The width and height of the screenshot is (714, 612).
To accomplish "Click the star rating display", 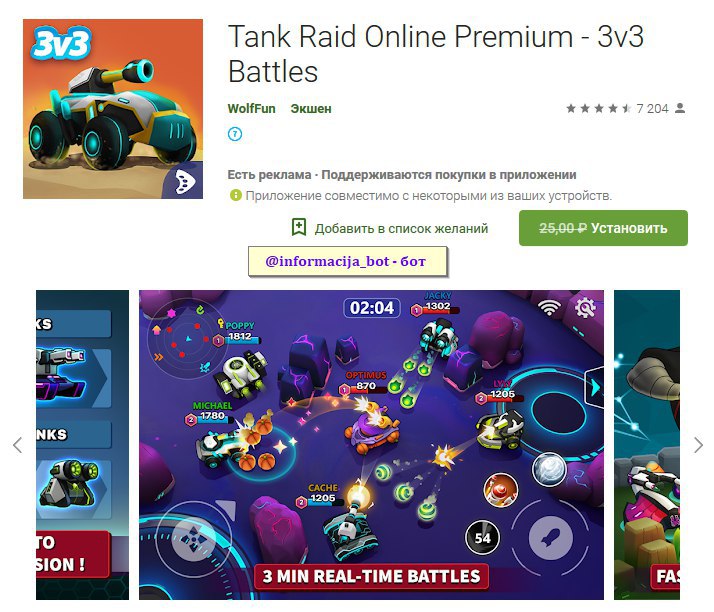I will click(598, 108).
